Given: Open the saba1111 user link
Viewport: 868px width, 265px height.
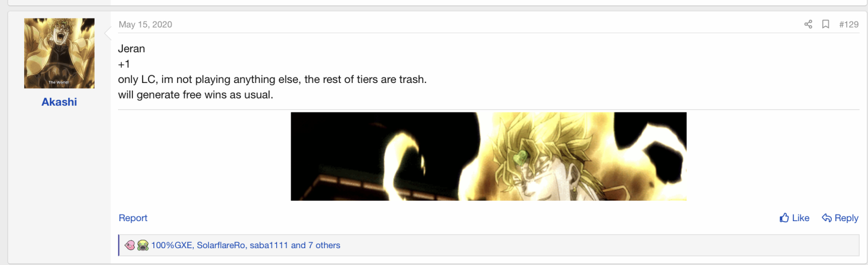Looking at the screenshot, I should pos(269,245).
